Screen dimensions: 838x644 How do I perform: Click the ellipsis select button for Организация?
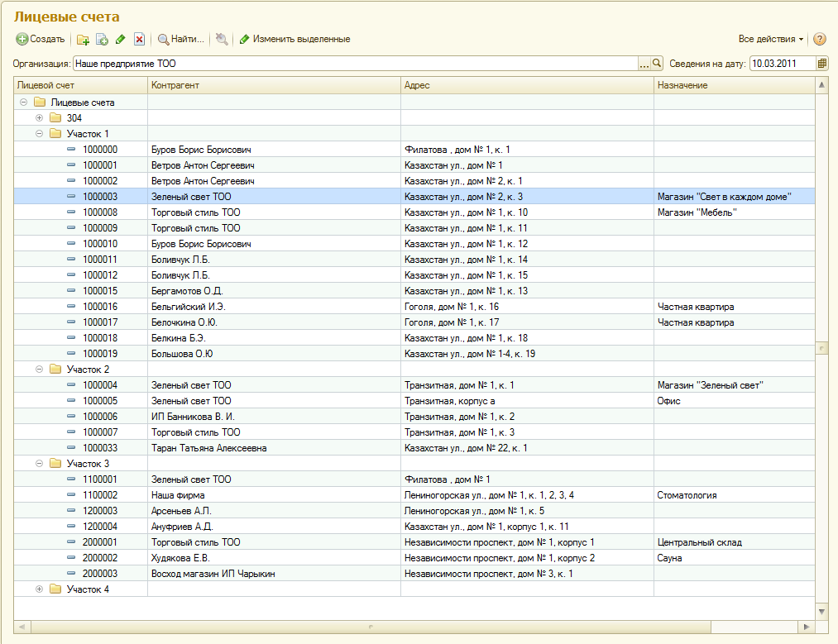pos(644,63)
